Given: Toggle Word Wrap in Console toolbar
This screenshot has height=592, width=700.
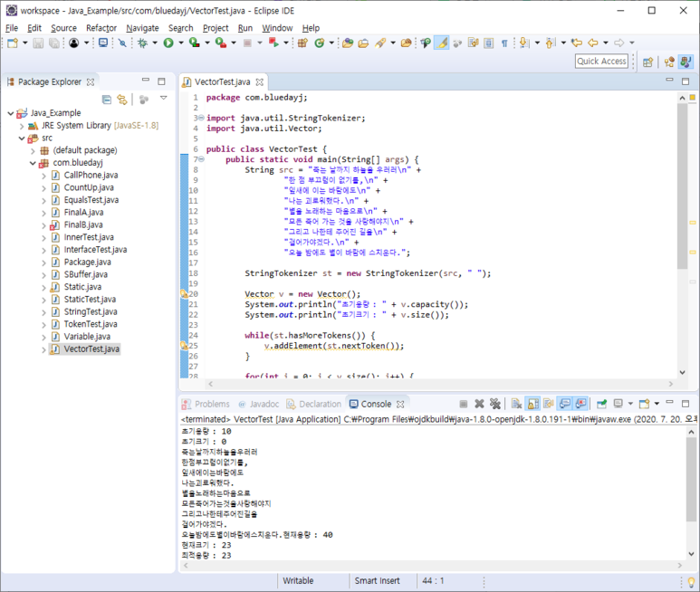Looking at the screenshot, I should pos(549,404).
